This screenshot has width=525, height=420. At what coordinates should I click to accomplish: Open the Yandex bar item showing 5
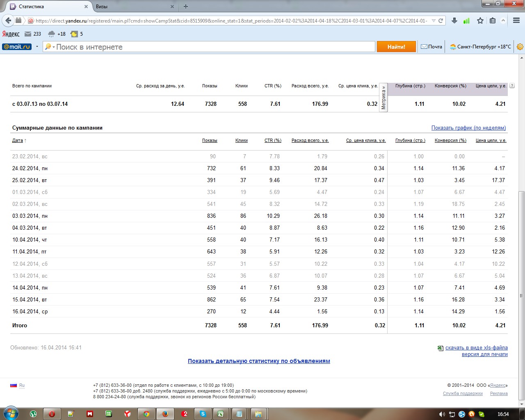(x=77, y=34)
